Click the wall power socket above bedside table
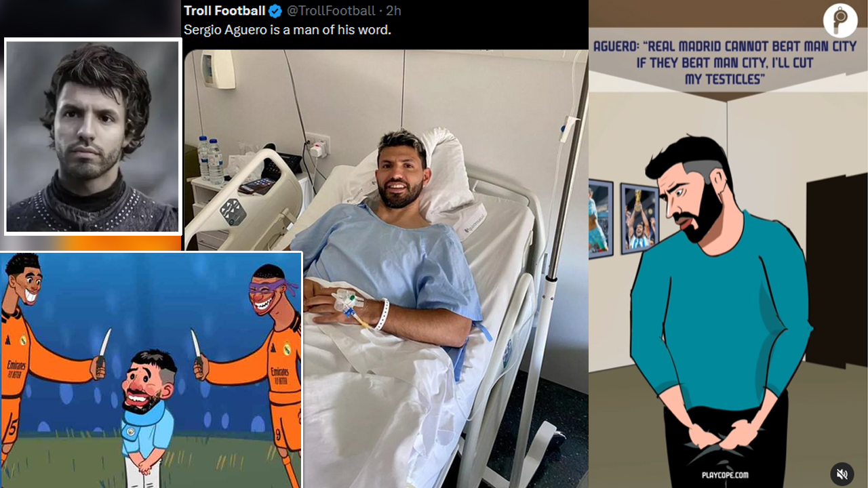868x488 pixels. (x=317, y=144)
